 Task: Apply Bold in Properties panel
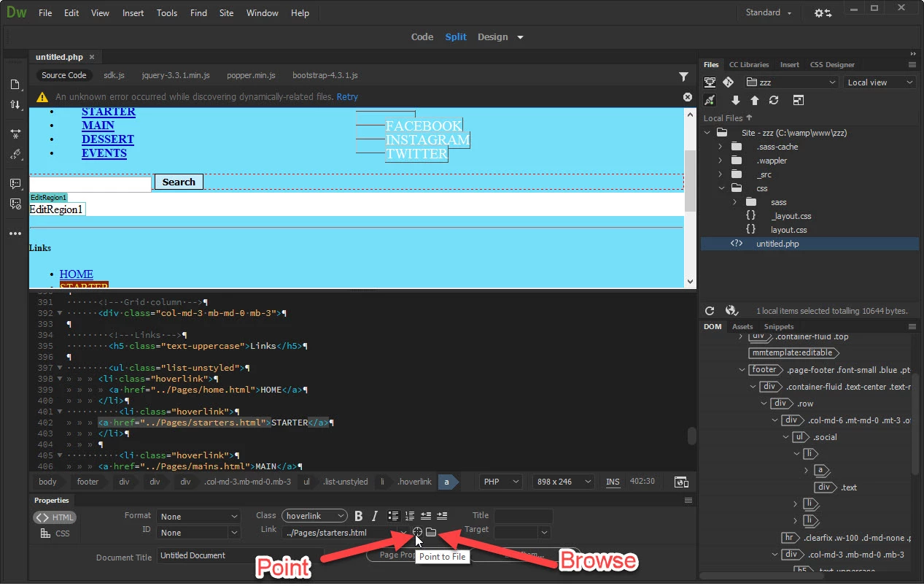point(360,516)
